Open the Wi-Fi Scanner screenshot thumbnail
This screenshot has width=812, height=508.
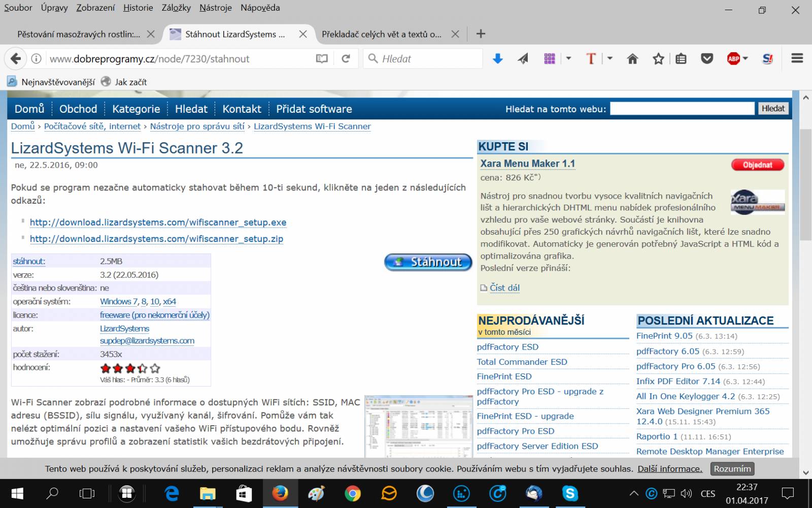coord(418,426)
